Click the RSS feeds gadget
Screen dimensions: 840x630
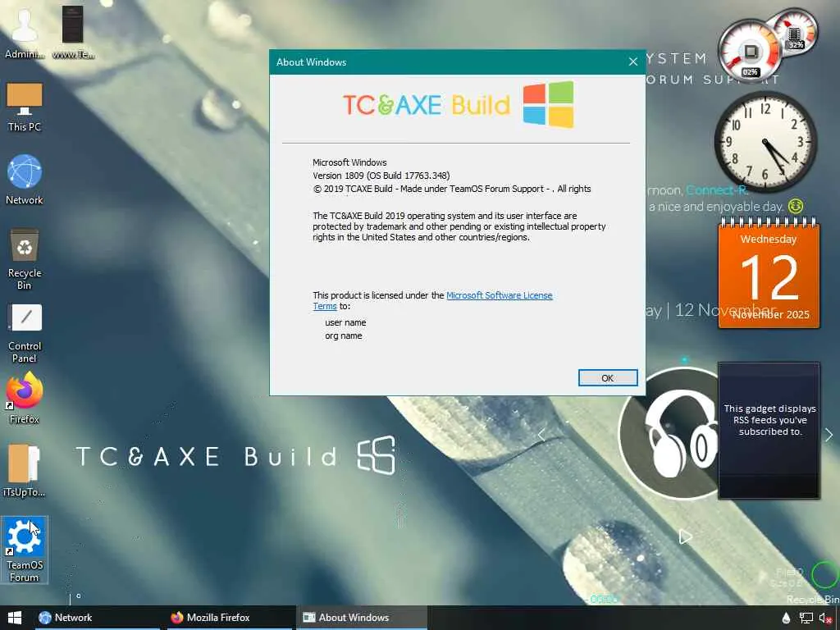[x=769, y=431]
